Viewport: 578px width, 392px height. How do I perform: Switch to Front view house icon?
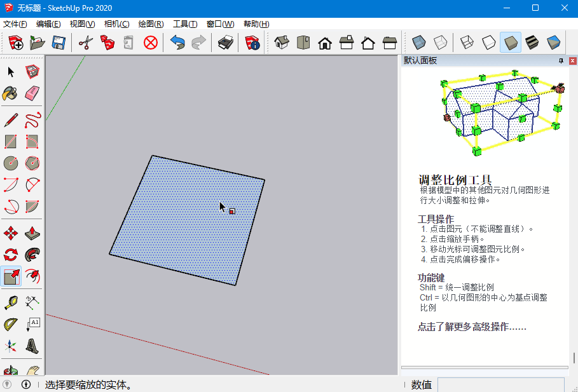coord(325,43)
